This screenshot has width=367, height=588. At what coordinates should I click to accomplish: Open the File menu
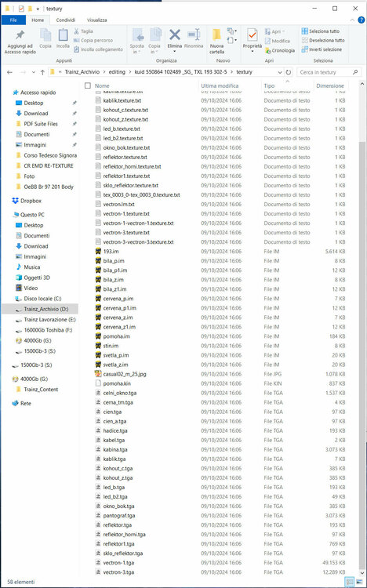(x=13, y=20)
